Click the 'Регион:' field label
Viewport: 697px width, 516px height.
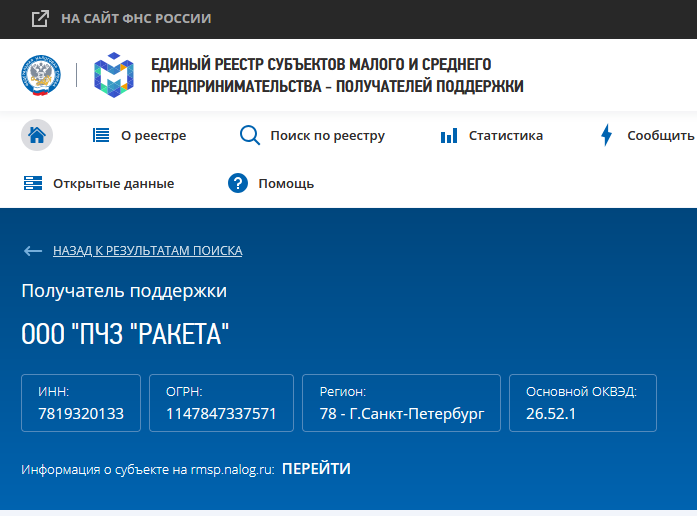343,392
